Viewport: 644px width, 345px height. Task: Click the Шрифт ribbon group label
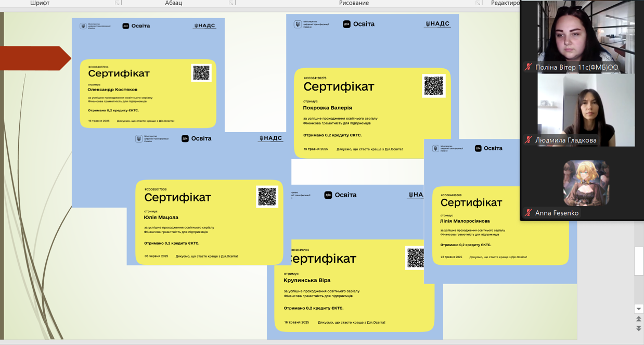click(x=40, y=3)
